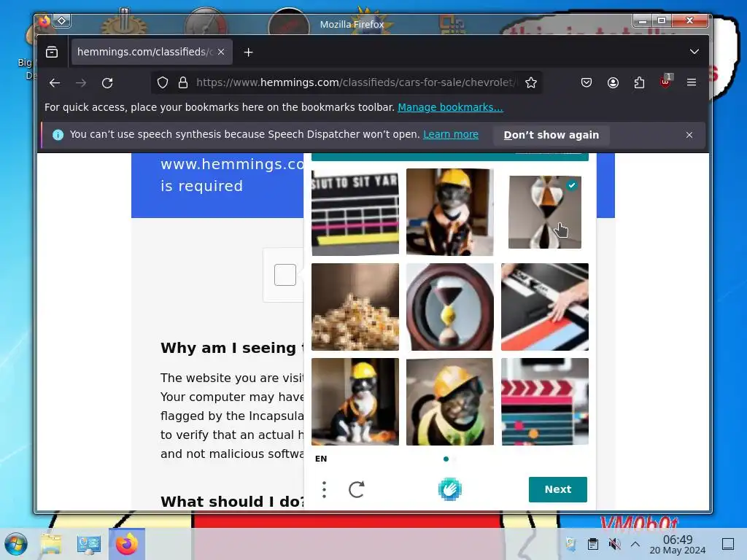Screen dimensions: 747x560
Task: Open the Firefox hamburger application menu
Action: coord(692,82)
